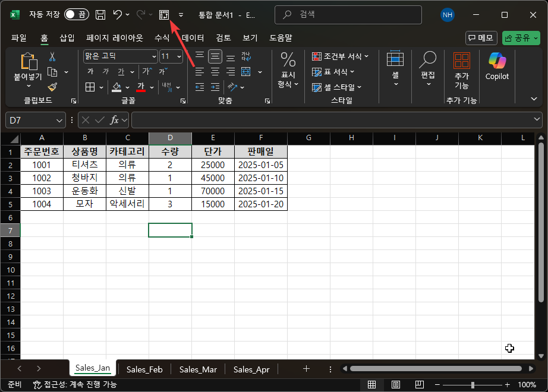Expand the formula bar chevron
The image size is (548, 392).
537,119
